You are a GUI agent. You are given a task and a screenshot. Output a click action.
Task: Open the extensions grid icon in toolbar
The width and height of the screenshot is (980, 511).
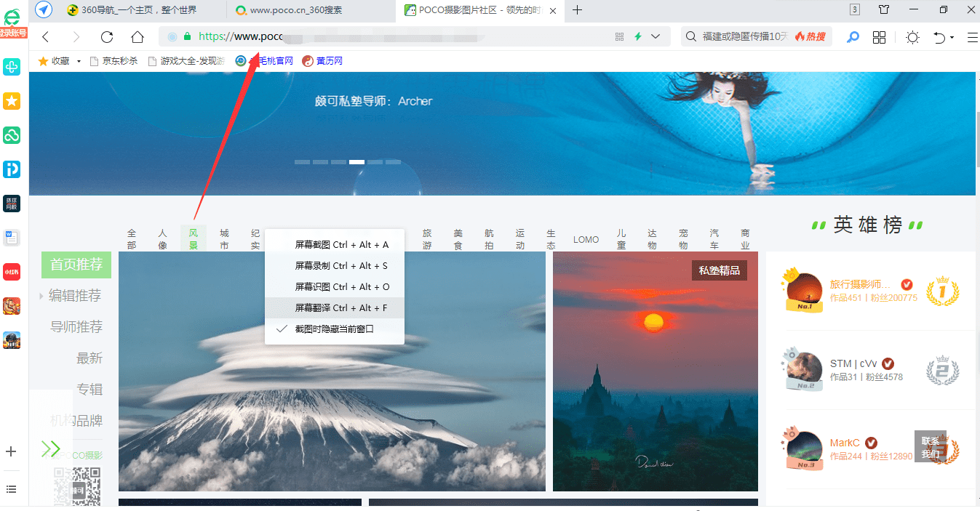879,37
